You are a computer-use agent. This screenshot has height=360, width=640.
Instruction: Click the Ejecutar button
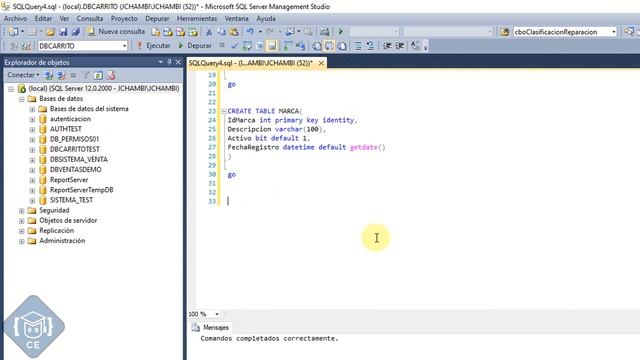click(x=153, y=46)
